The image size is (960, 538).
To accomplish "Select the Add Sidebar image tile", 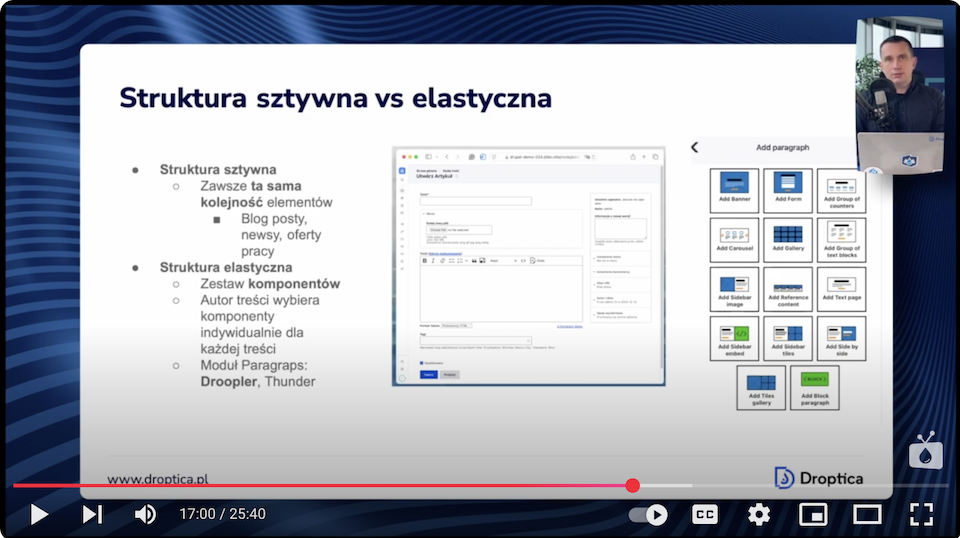I will [734, 289].
